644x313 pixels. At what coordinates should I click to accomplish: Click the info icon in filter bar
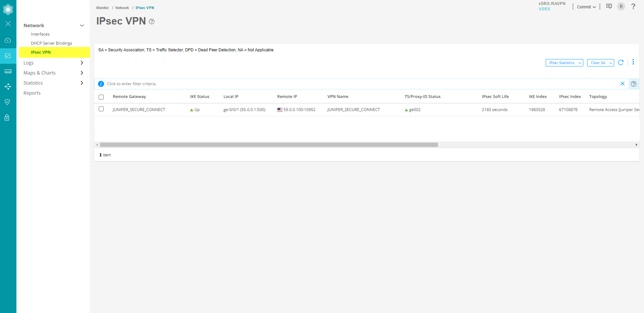101,84
